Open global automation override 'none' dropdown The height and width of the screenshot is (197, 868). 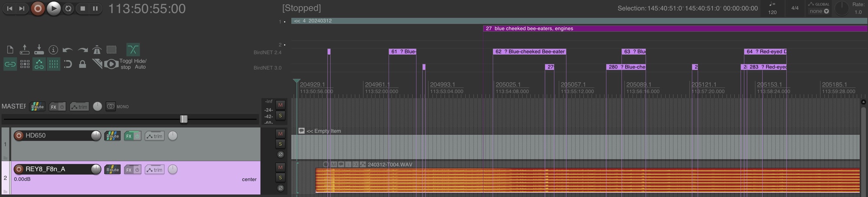pos(818,11)
